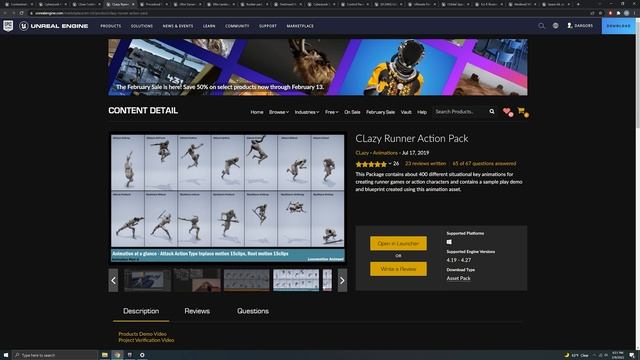Screen dimensions: 640x360
Task: Click the blue Download button
Action: 618,26
